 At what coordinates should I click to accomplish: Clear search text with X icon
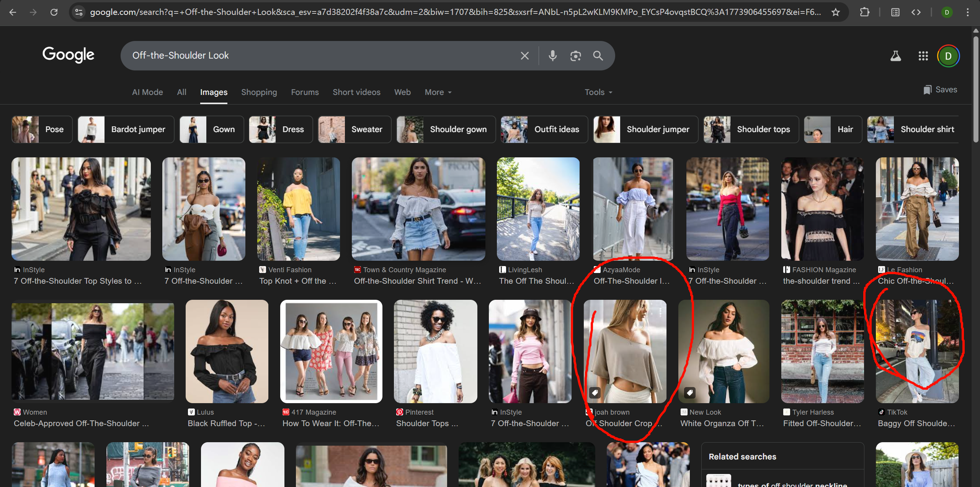(524, 56)
